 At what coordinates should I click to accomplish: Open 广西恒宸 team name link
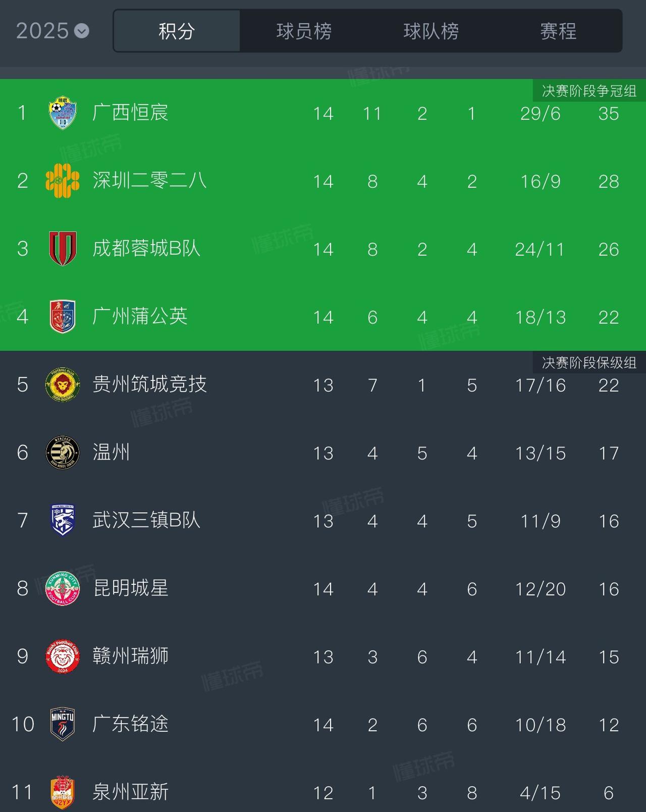coord(130,112)
